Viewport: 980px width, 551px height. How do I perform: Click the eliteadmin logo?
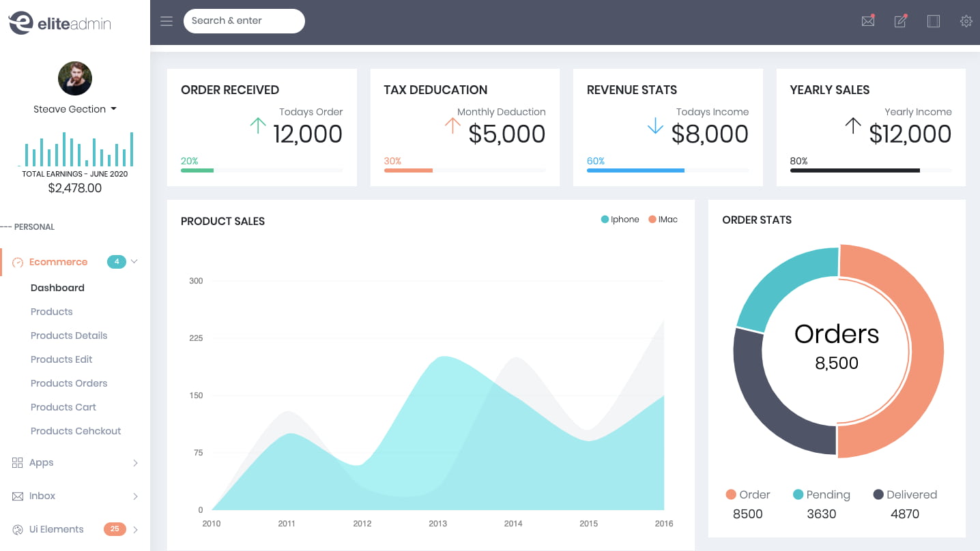point(60,23)
